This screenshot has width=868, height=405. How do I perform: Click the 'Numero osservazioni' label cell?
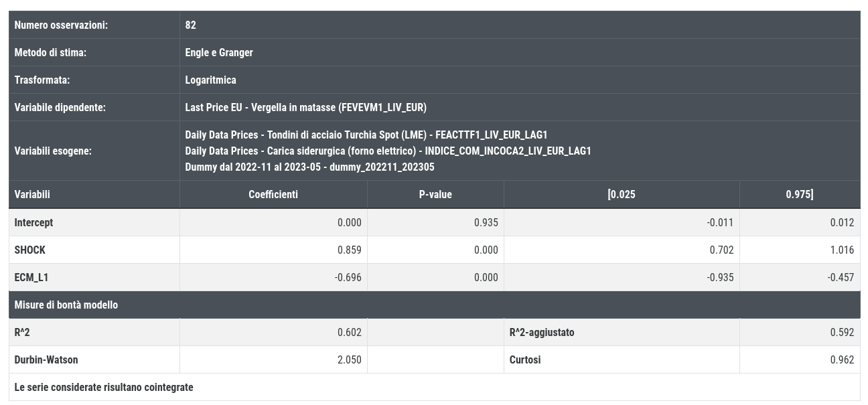tap(94, 25)
